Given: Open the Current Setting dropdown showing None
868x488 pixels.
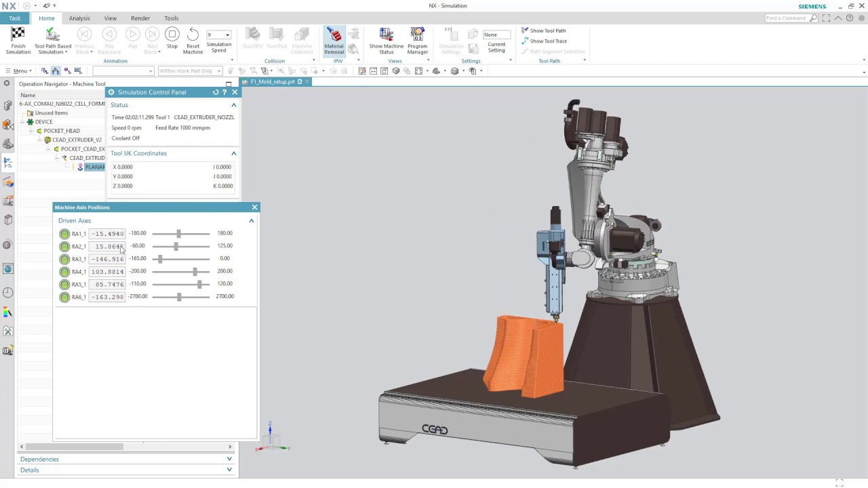Looking at the screenshot, I should click(496, 35).
